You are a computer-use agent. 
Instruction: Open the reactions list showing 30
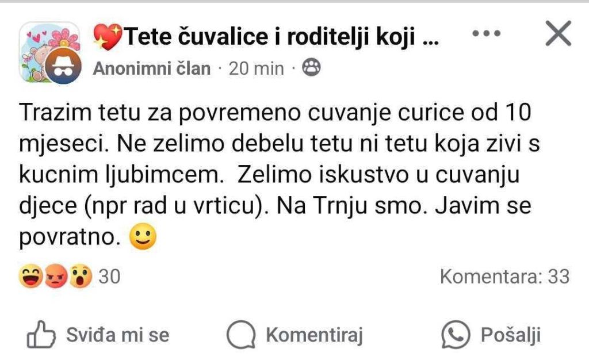click(109, 277)
